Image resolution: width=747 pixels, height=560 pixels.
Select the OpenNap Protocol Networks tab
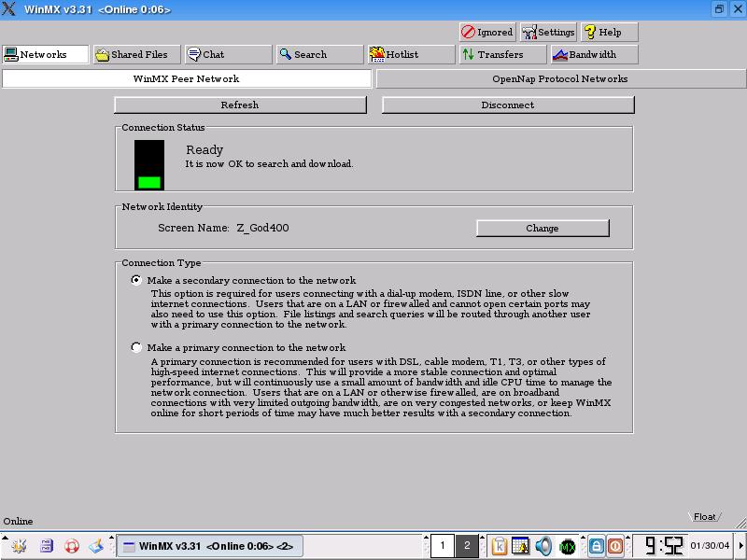coord(560,78)
